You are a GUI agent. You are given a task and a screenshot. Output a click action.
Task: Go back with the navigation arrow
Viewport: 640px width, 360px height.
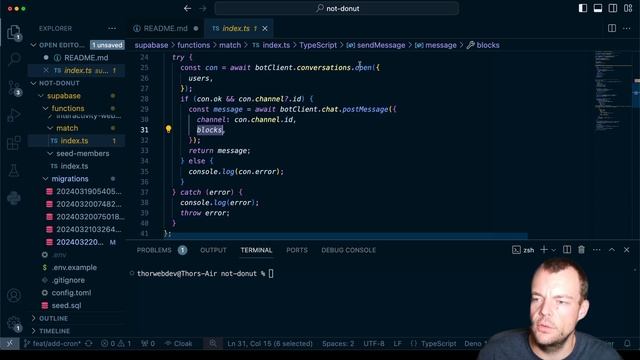point(187,8)
